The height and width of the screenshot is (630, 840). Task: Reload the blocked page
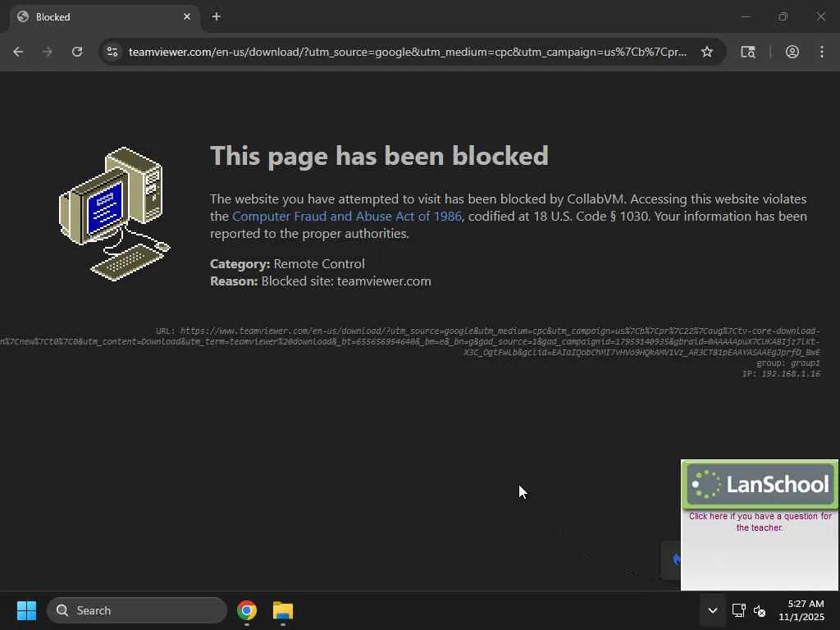coord(77,52)
